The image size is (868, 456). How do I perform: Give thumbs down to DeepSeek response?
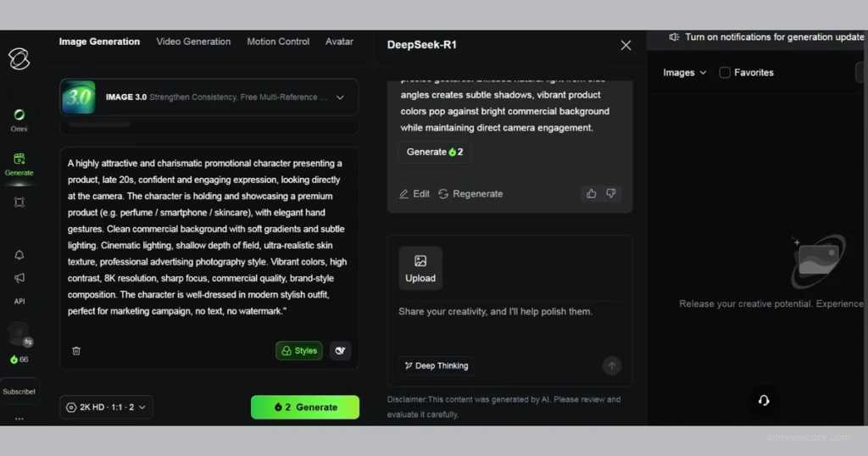point(610,193)
